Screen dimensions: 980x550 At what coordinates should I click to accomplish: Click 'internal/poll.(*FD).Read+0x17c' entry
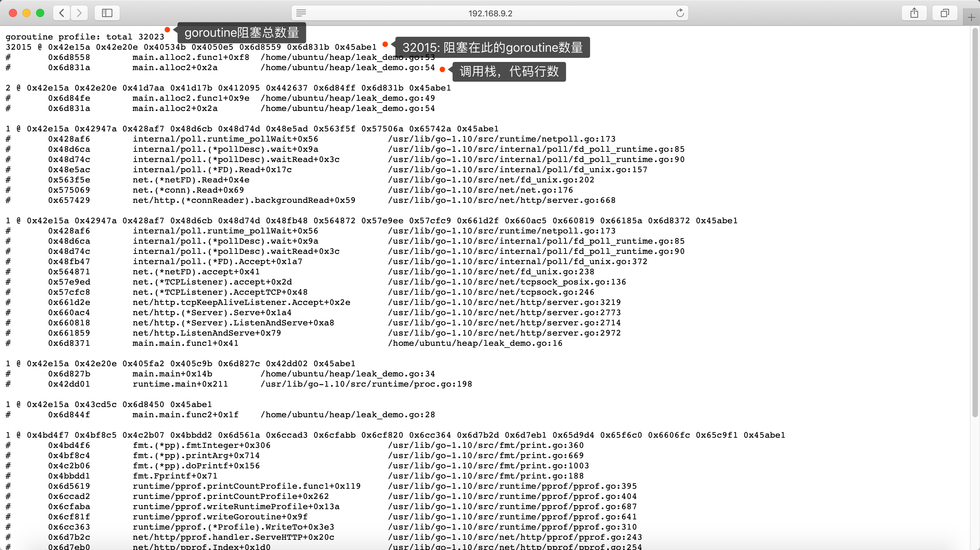[212, 170]
